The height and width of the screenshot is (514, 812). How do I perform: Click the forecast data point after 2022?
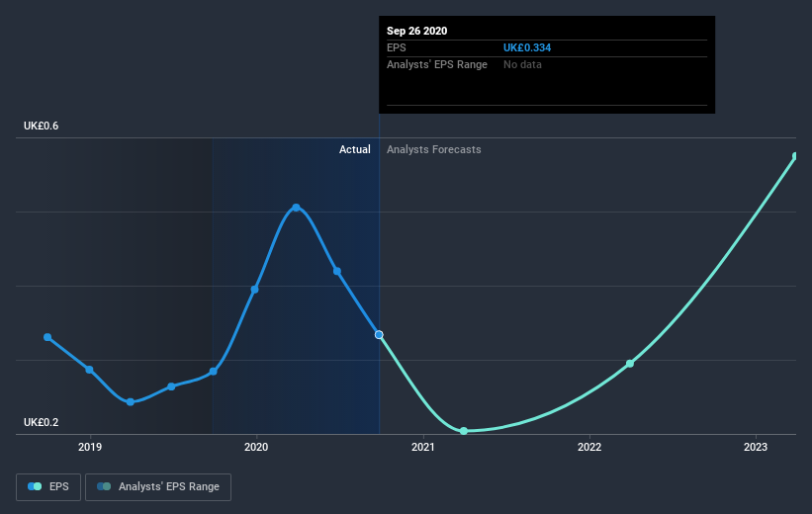click(x=630, y=364)
